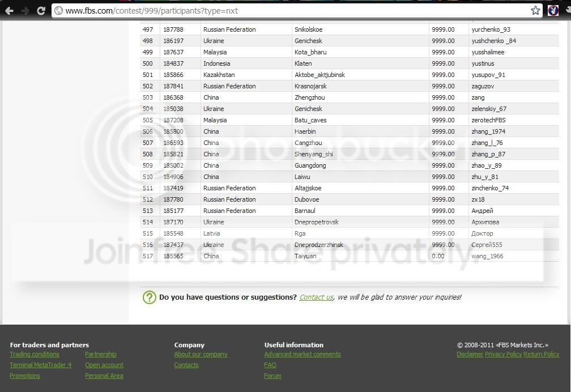Open About our company link
Image resolution: width=571 pixels, height=392 pixels.
pos(201,354)
